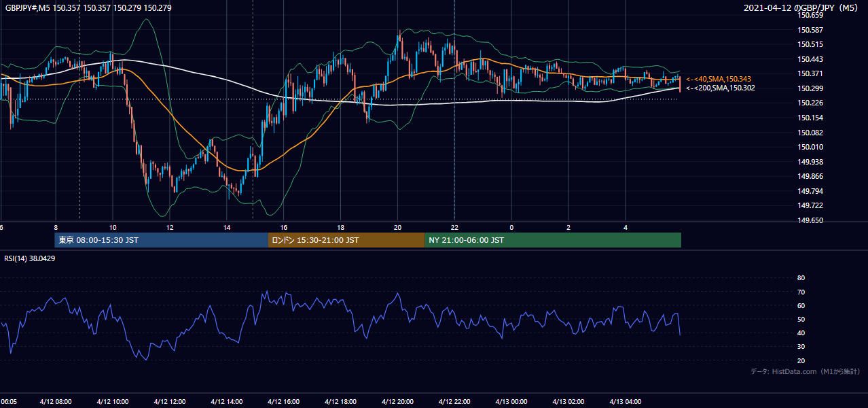Click the 06:05 bottom time label
Screen dimensions: 868x408
(7, 401)
